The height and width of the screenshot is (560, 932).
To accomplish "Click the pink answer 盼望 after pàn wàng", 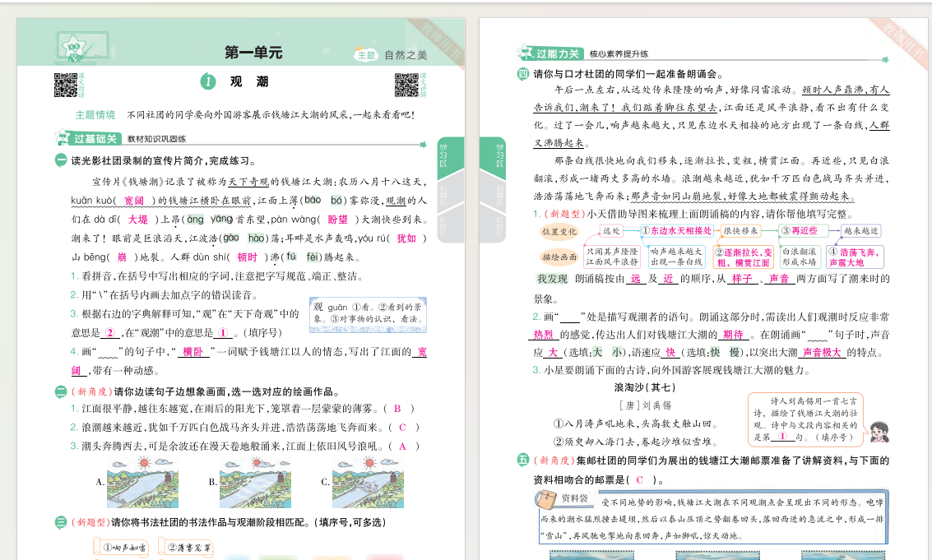I will click(x=337, y=220).
